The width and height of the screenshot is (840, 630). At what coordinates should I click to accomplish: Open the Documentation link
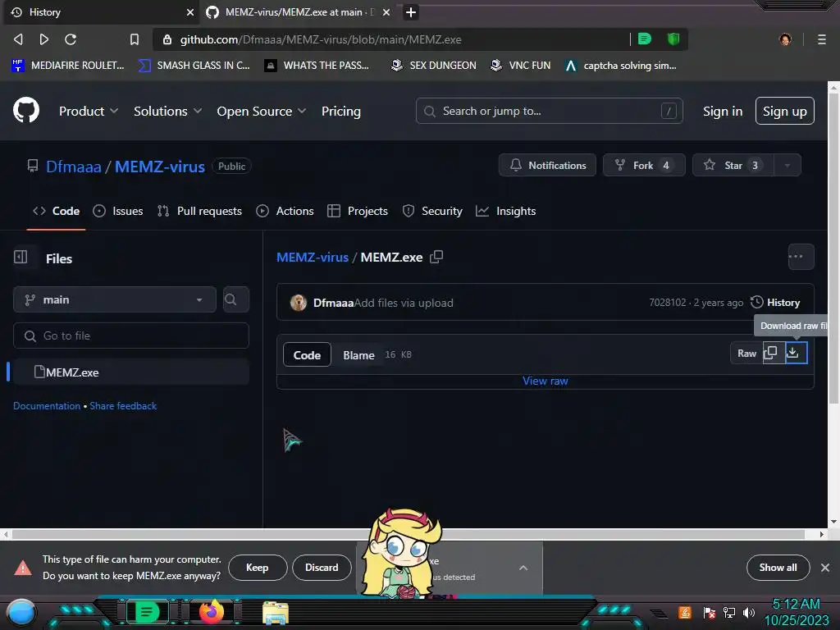(47, 406)
